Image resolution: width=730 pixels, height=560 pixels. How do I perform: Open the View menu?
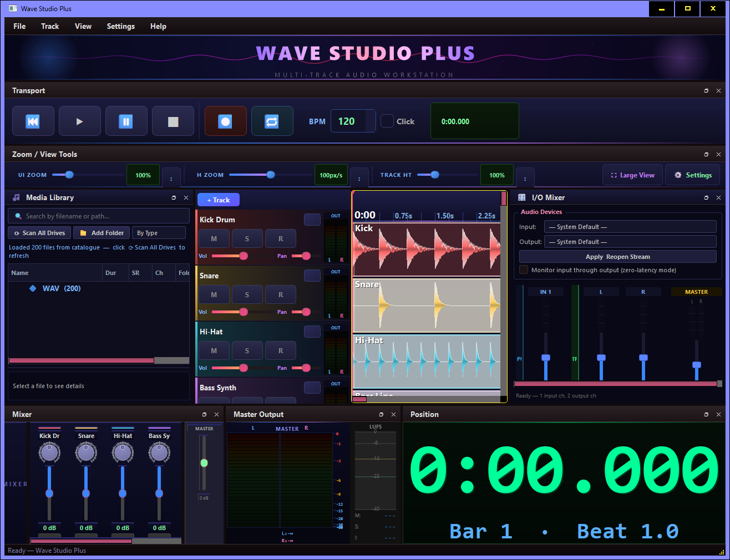(83, 26)
